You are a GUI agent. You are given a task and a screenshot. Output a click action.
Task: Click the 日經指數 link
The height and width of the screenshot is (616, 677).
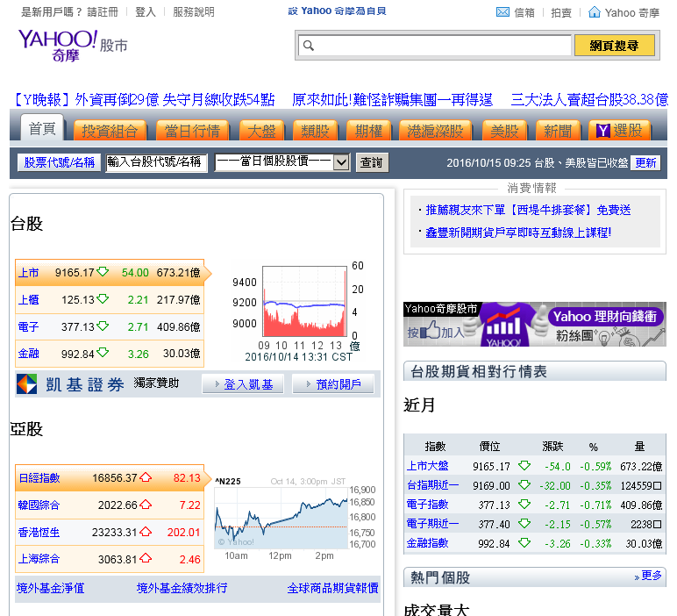[39, 477]
